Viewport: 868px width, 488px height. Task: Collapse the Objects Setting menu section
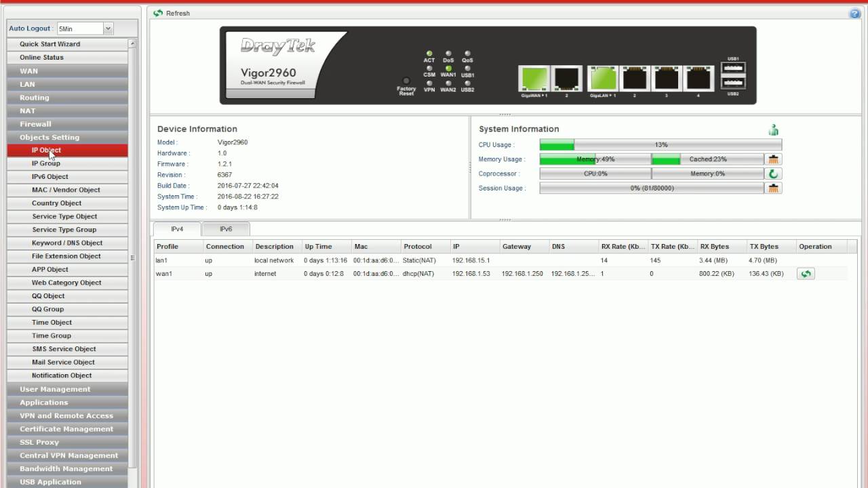[x=67, y=137]
